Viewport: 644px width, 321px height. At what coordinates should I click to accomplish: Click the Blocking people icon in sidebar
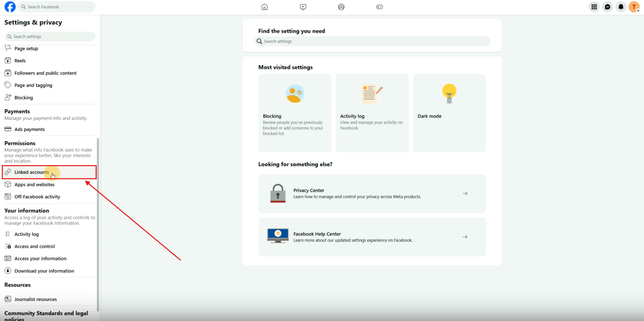[8, 97]
